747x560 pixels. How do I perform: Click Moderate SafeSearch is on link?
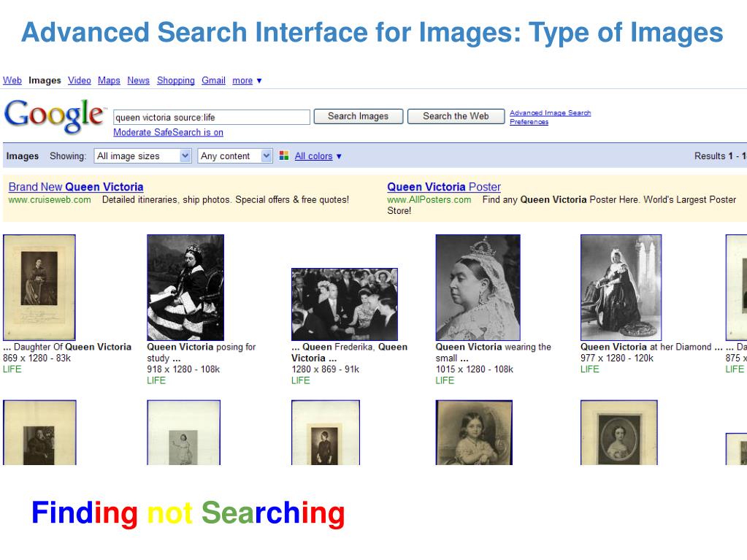[168, 132]
